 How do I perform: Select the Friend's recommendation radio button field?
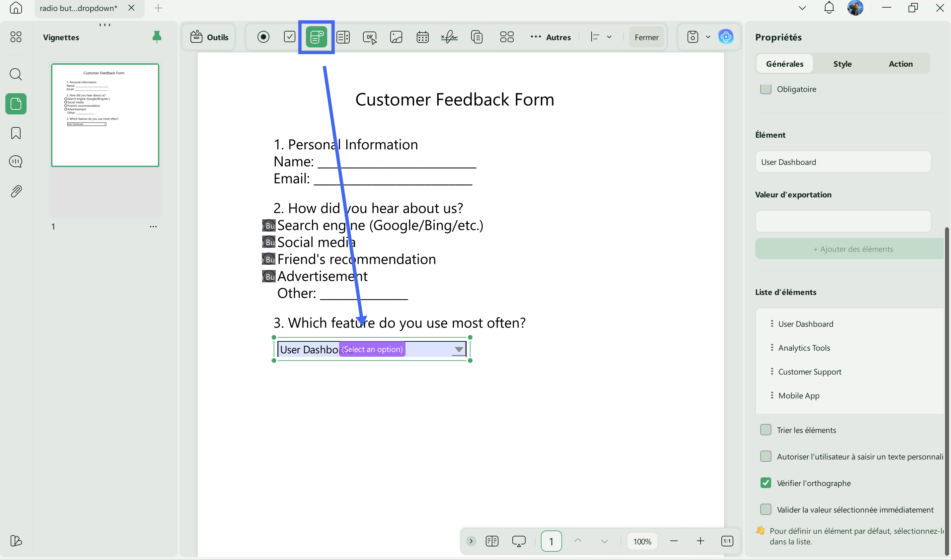[x=269, y=259]
